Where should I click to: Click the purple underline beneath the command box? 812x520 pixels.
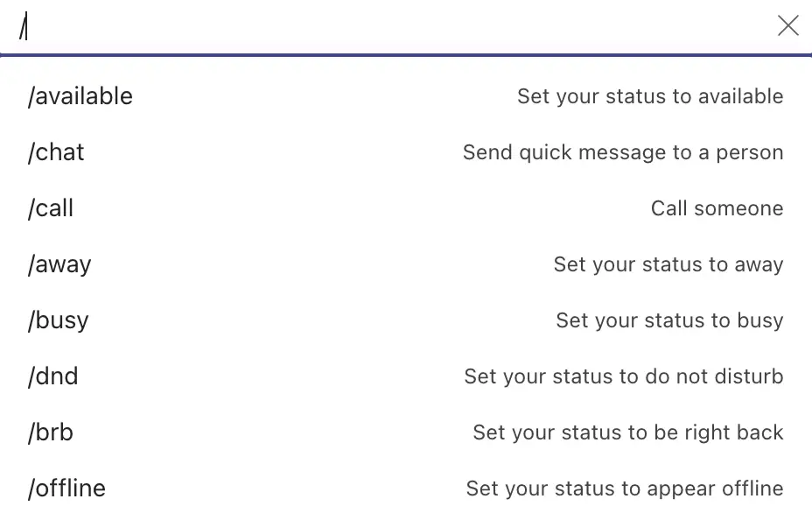tap(406, 55)
